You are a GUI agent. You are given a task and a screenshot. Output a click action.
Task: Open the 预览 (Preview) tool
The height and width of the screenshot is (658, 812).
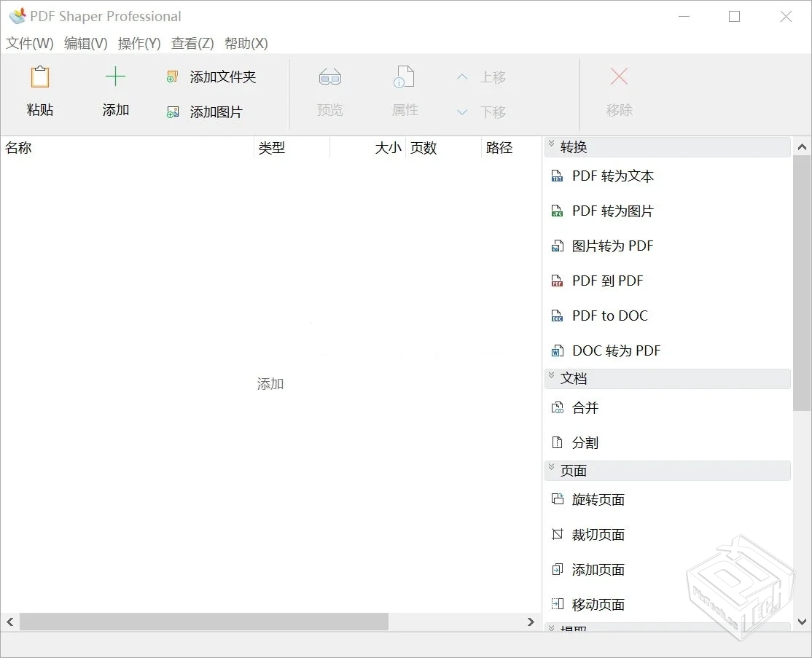(329, 76)
